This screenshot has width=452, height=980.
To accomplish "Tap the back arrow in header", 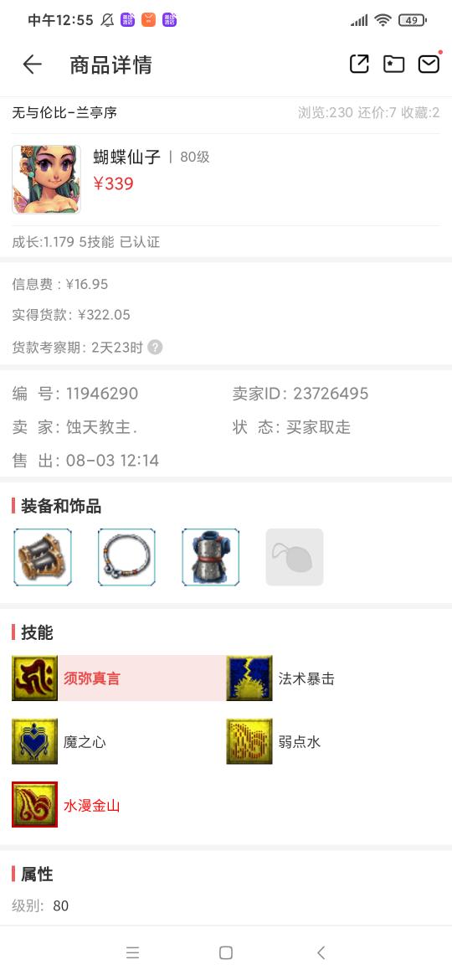I will click(x=32, y=64).
